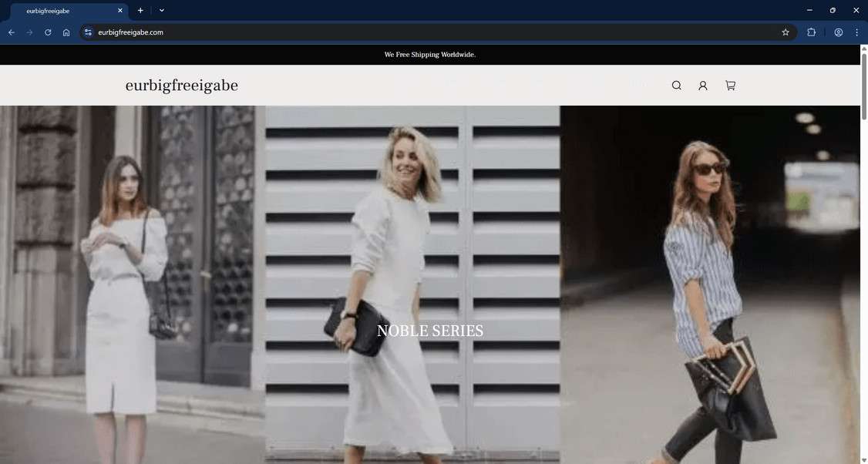Go back using the back arrow
868x464 pixels.
(11, 32)
